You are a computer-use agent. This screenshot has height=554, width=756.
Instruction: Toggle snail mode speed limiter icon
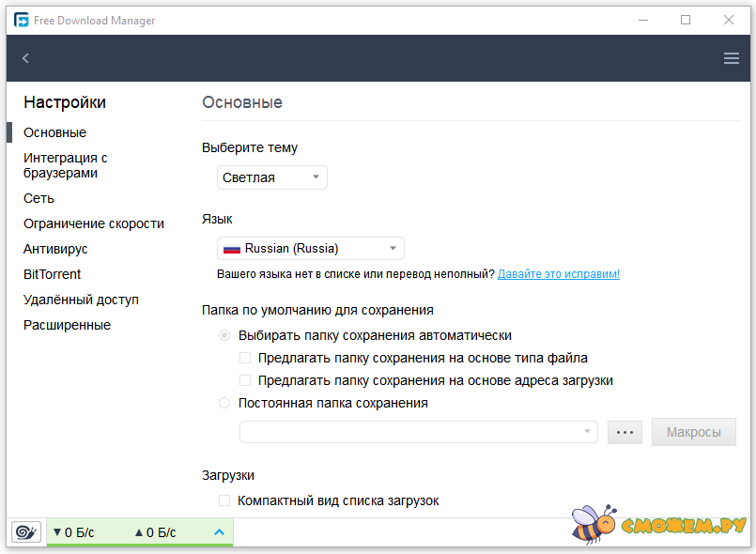(25, 532)
